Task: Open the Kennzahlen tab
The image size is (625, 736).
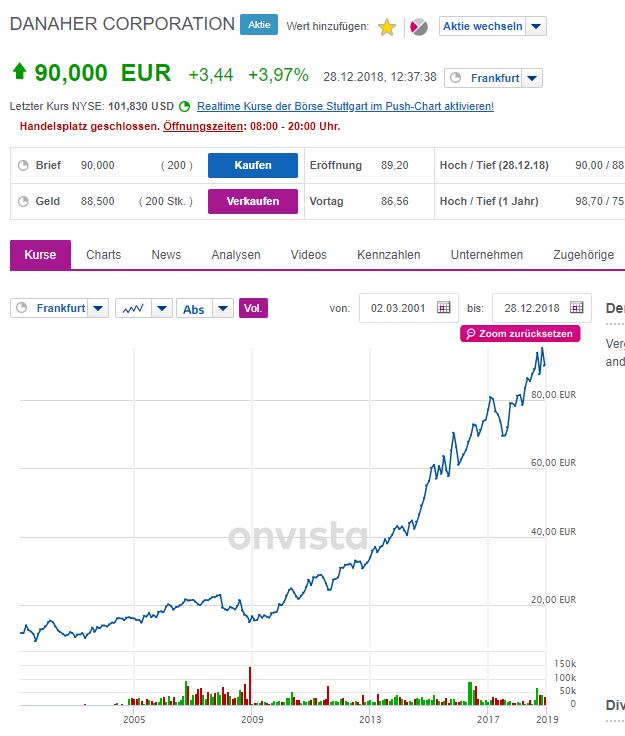Action: pos(388,255)
